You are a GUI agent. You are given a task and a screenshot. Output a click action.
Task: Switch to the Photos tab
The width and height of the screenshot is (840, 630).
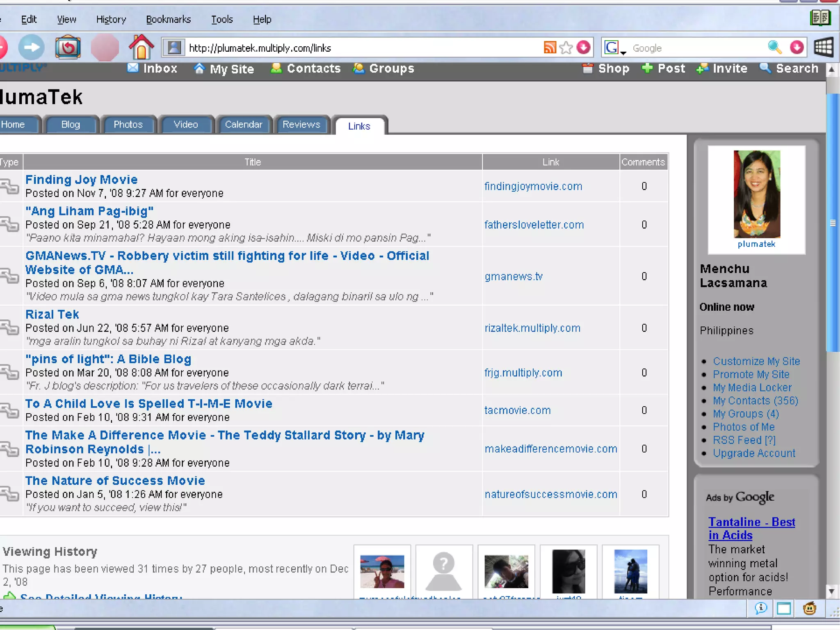tap(128, 124)
